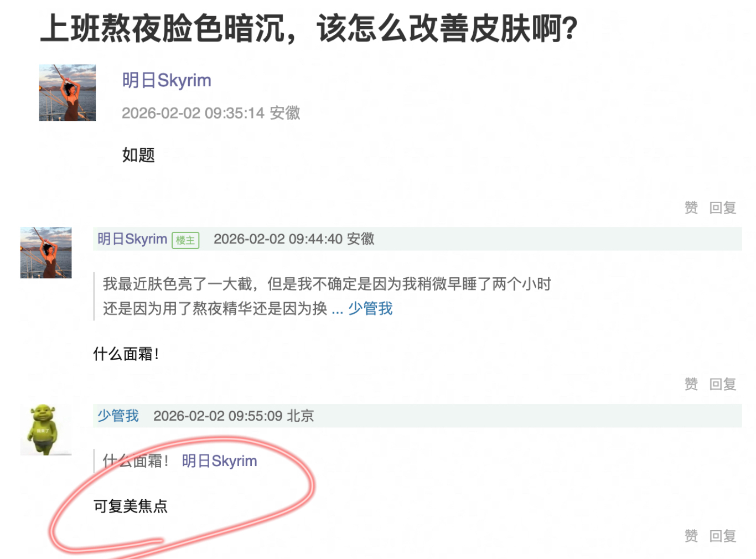Expand the truncated quote via the ellipsis
This screenshot has width=756, height=559.
(x=337, y=309)
